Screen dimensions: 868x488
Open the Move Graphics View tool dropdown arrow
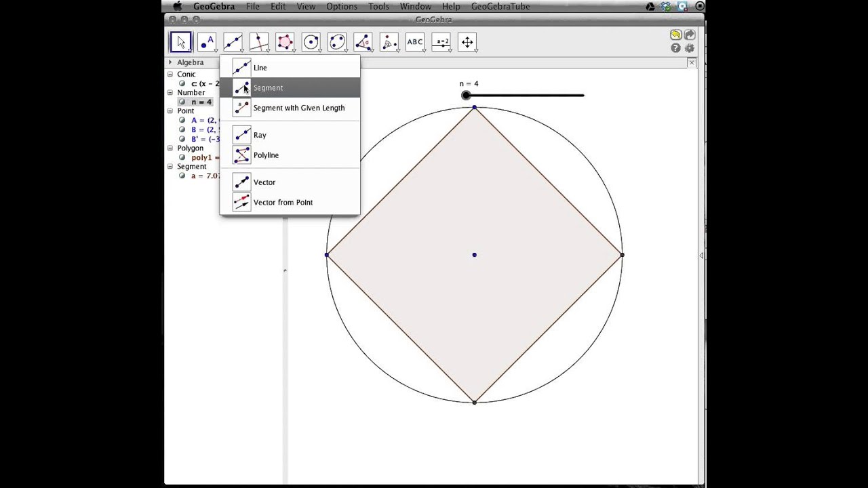click(x=476, y=50)
